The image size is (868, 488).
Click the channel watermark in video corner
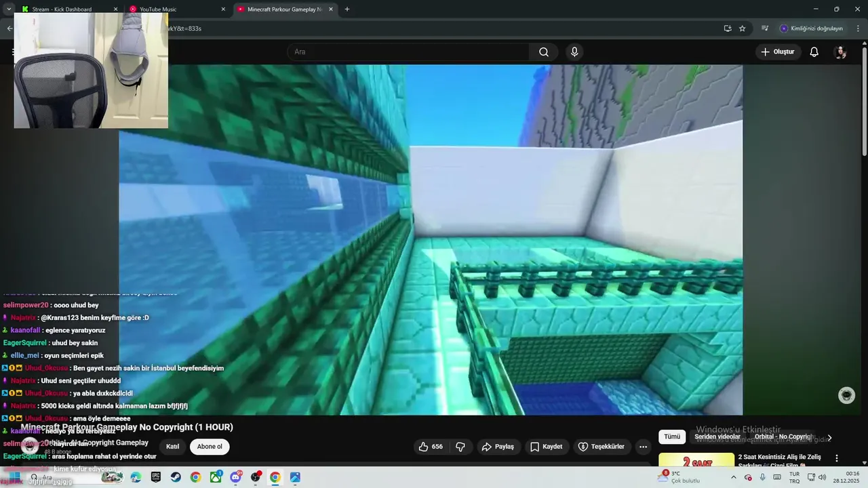click(846, 396)
